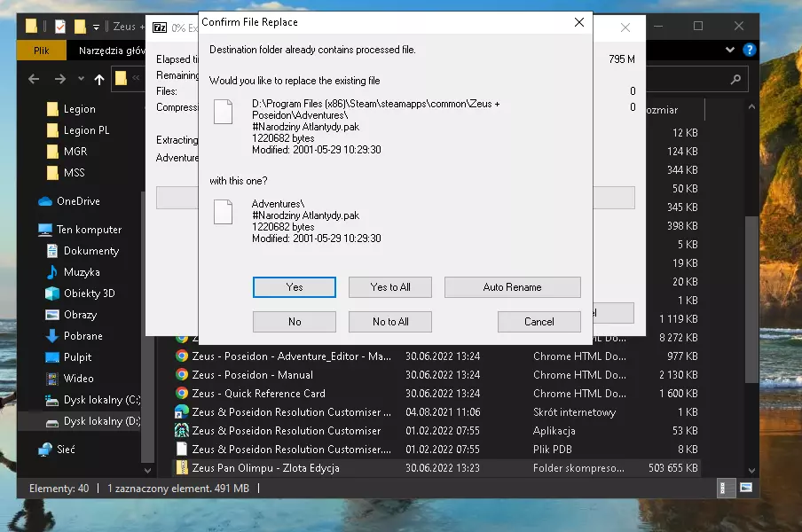Viewport: 802px width, 532px height.
Task: Close the 7-Zip extraction progress window
Action: (625, 27)
